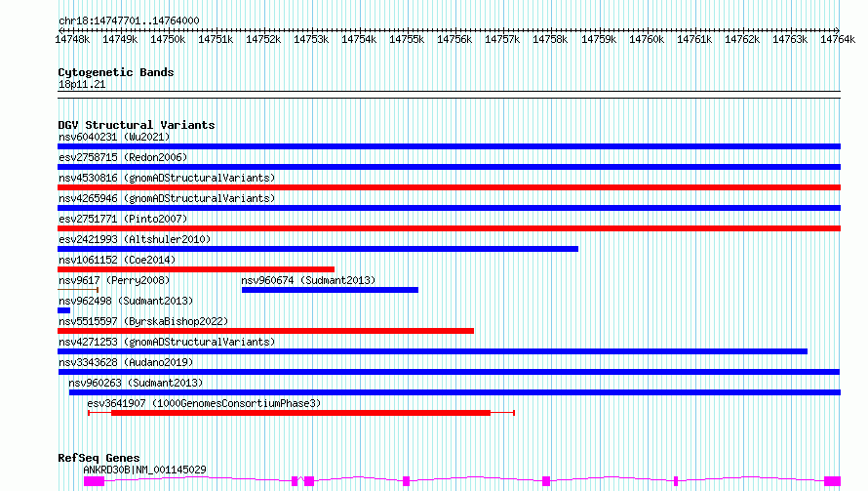Click the 14764k ruler tick label
This screenshot has width=868, height=491.
pos(838,39)
